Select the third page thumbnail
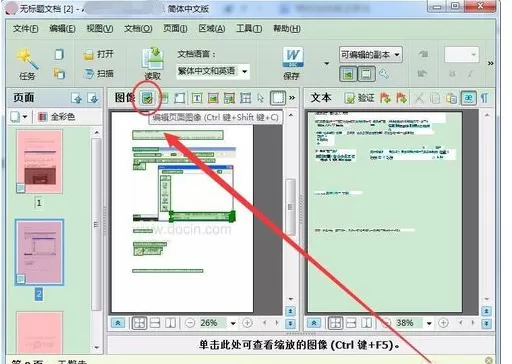512x364 pixels. pyautogui.click(x=39, y=332)
